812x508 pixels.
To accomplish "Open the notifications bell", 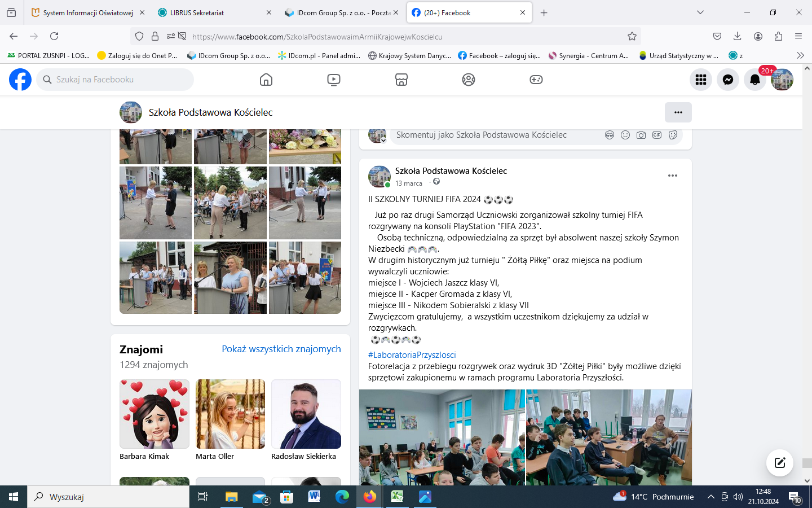I will (x=755, y=80).
